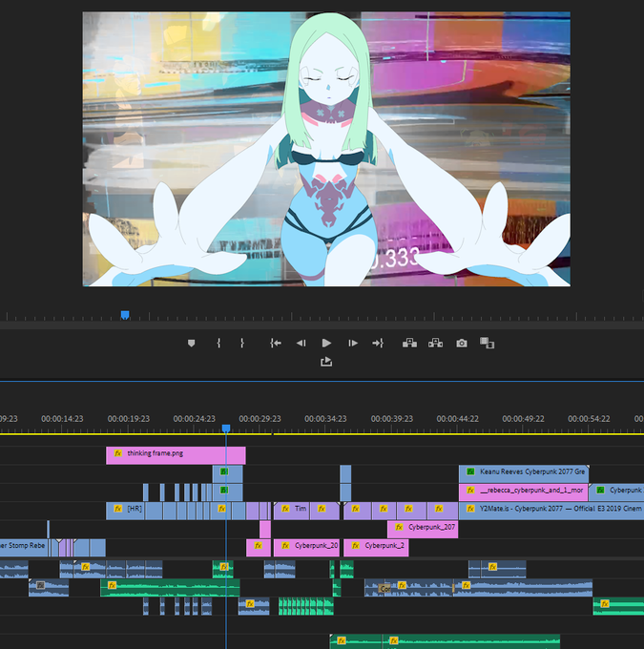Jump to the In point

pos(276,344)
